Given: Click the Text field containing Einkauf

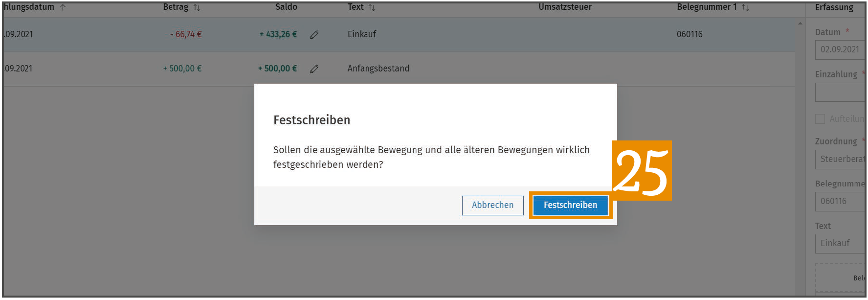Looking at the screenshot, I should (x=840, y=243).
